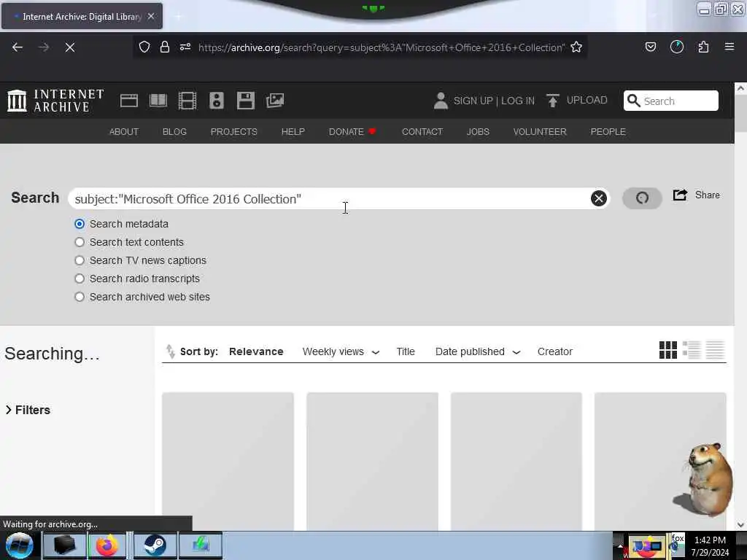The height and width of the screenshot is (560, 747).
Task: Open the Windows Start orb
Action: 19,545
